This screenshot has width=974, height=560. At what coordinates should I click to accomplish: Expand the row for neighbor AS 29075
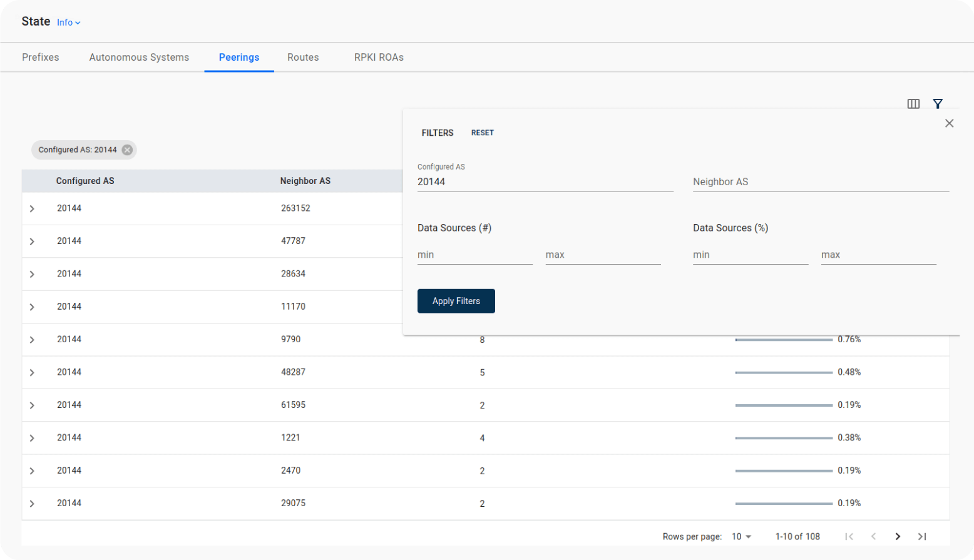coord(32,504)
